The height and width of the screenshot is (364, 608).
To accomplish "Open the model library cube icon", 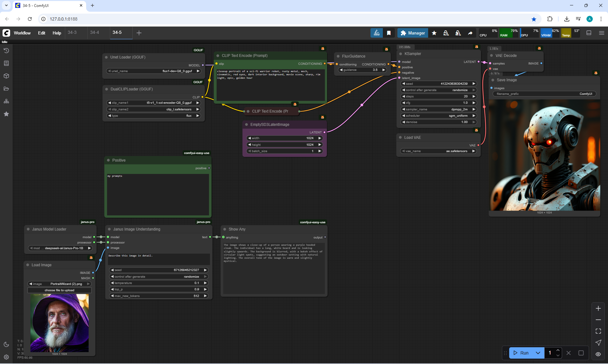I will click(6, 76).
